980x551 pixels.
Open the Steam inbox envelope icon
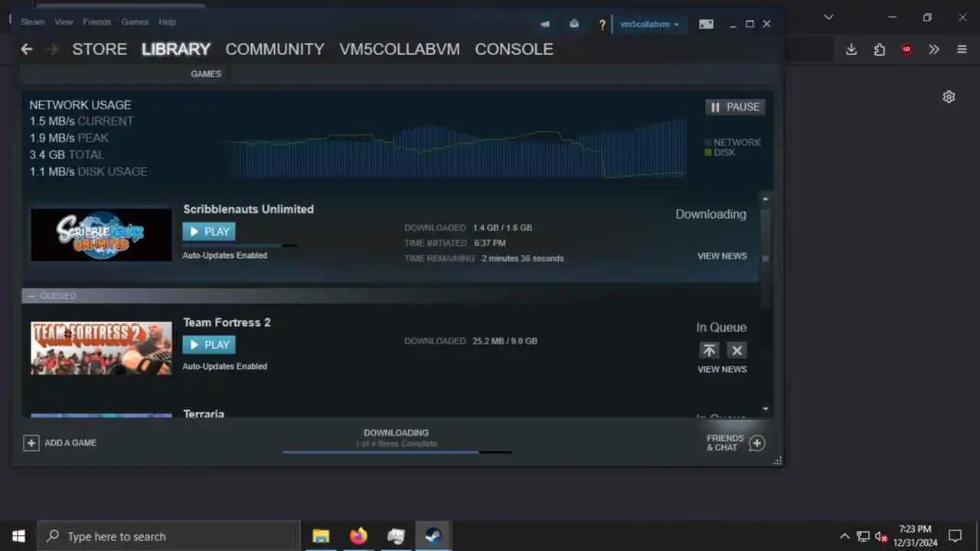tap(574, 24)
